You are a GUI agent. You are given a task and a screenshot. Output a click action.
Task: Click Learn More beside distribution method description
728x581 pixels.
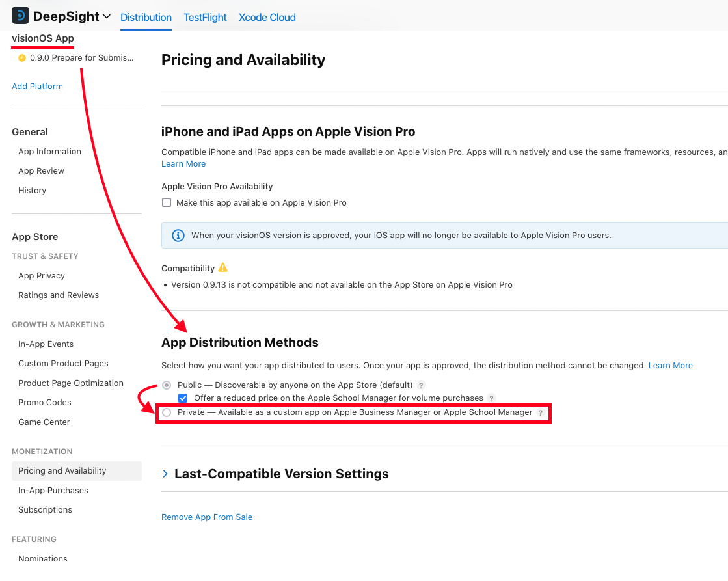tap(671, 366)
